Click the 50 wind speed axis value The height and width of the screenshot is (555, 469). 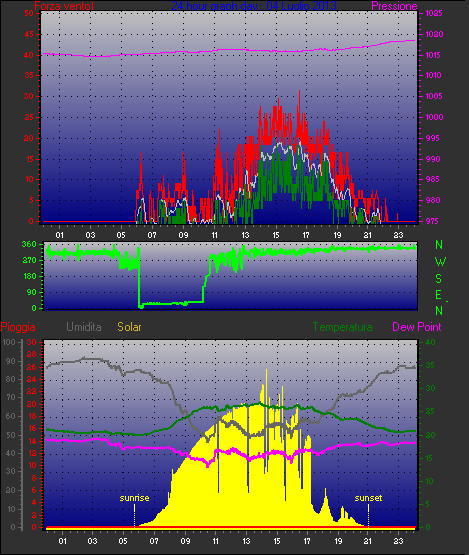(29, 13)
